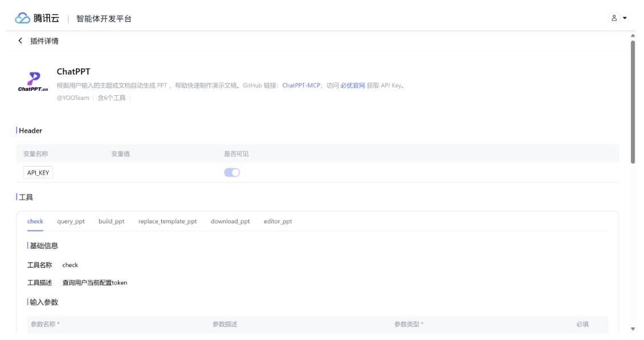The image size is (644, 340).
Task: Click the 插件详情 back title
Action: tap(44, 41)
